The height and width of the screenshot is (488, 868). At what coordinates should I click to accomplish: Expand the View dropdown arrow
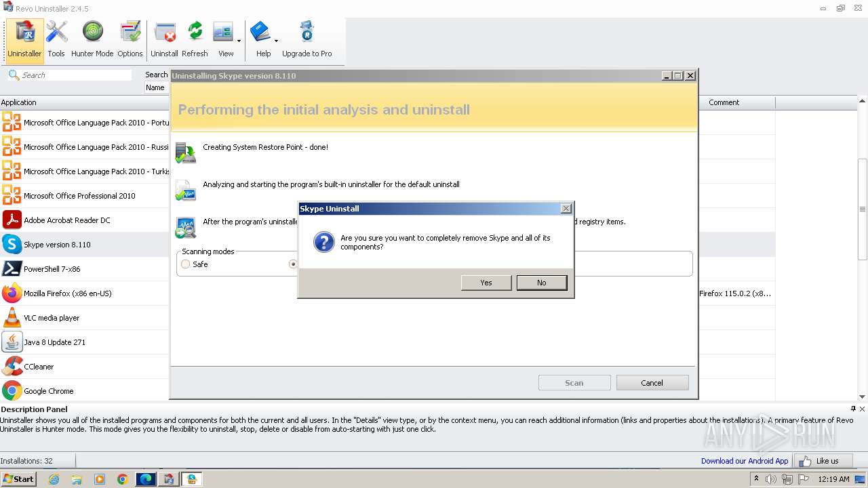point(239,41)
